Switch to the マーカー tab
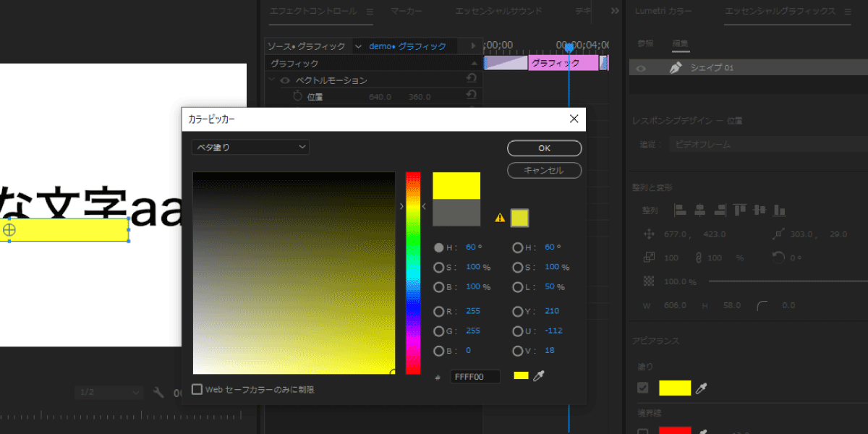Screen dimensions: 868x434 coord(407,12)
